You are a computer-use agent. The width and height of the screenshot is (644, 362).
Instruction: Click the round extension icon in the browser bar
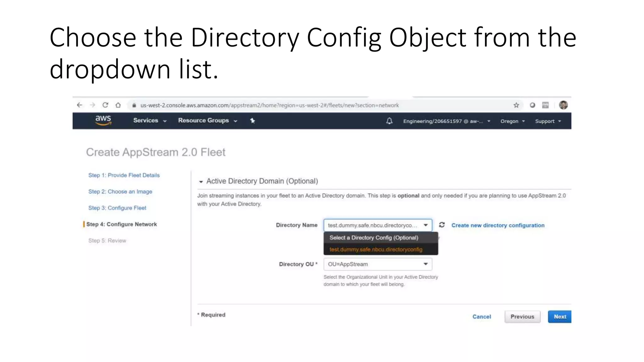[532, 105]
